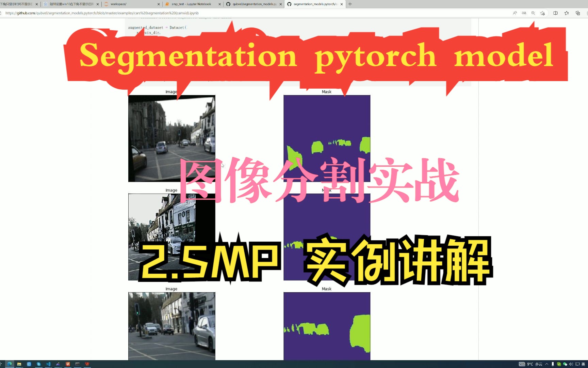Image resolution: width=588 pixels, height=368 pixels.
Task: Open the Collections icon
Action: pos(578,13)
